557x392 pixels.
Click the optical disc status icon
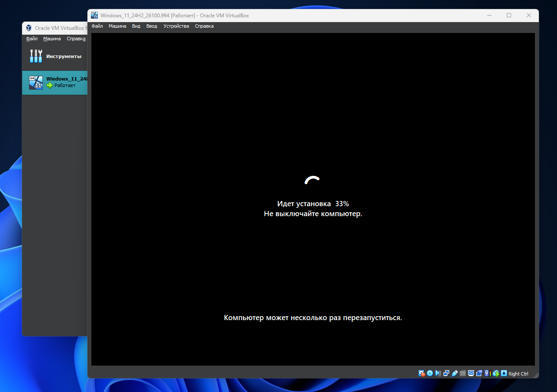pos(430,373)
